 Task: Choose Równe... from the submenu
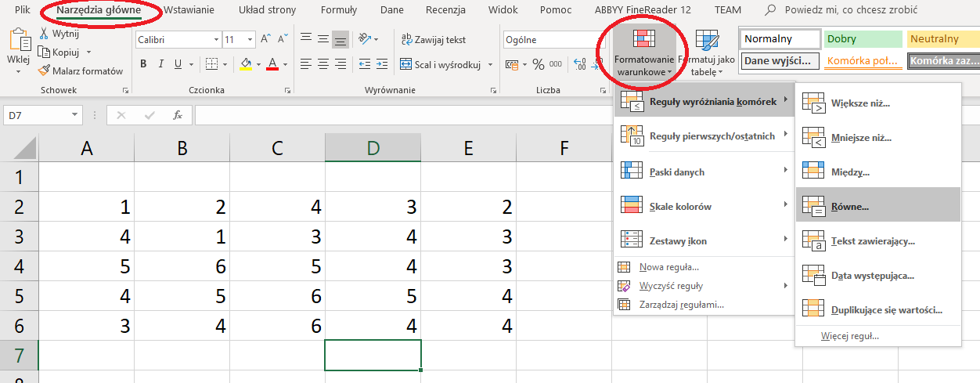(849, 207)
